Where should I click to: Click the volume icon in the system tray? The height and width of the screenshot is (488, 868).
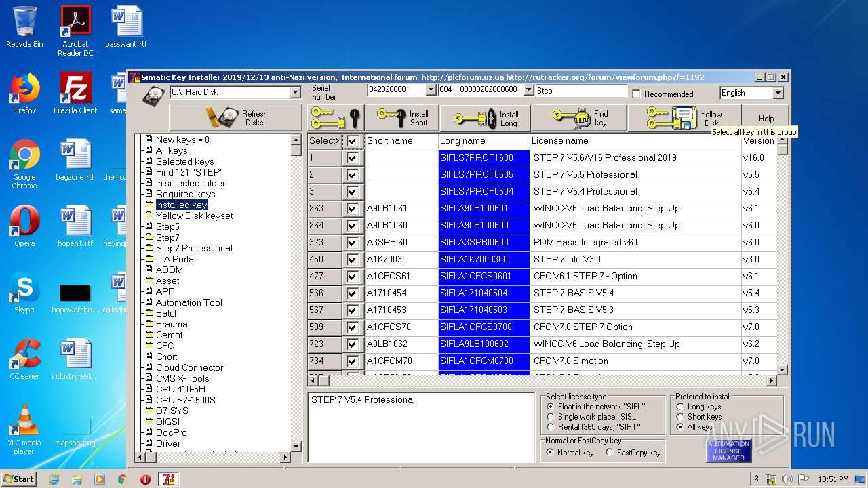click(x=787, y=479)
